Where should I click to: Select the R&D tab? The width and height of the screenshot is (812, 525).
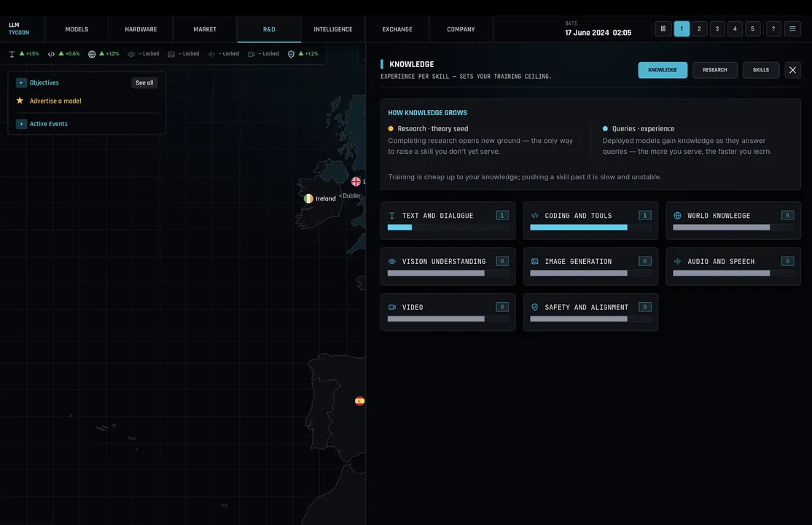[x=269, y=30]
